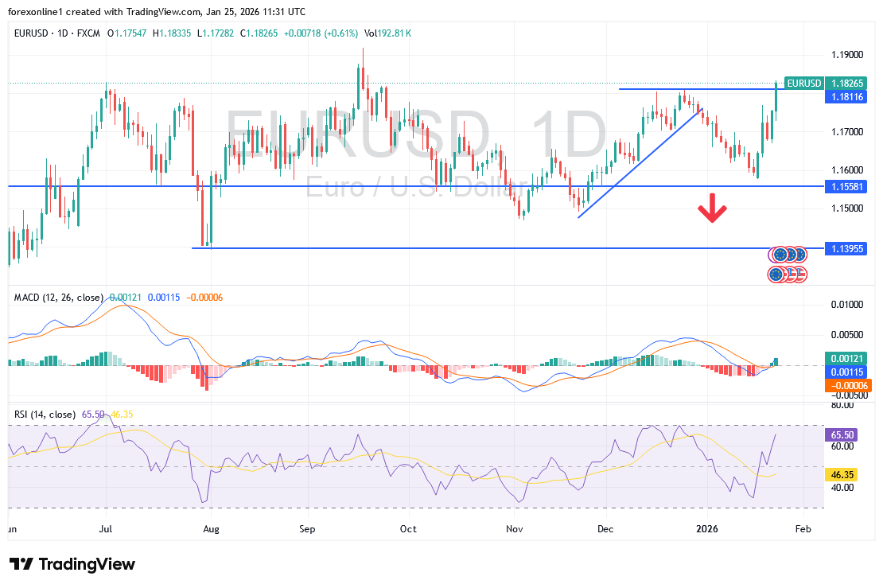Click the purple 65.50 RSI value label

843,436
